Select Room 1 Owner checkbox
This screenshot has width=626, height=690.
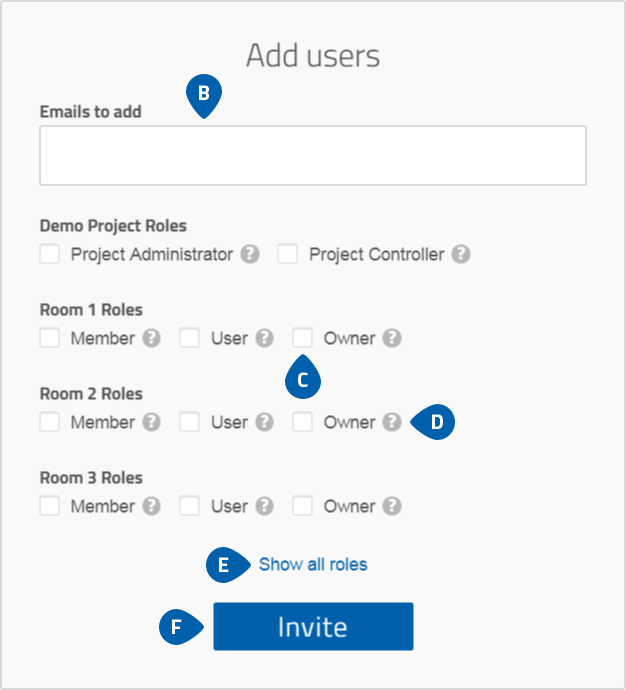point(303,338)
